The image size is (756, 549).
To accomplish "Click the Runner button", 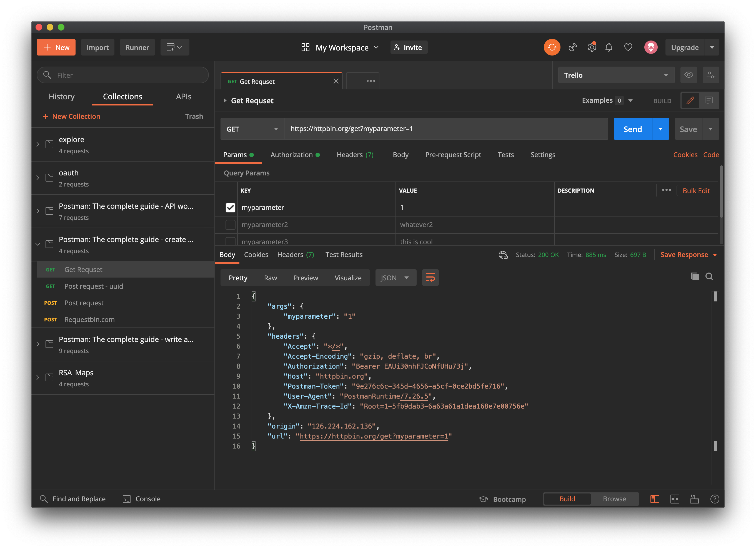I will (x=137, y=47).
